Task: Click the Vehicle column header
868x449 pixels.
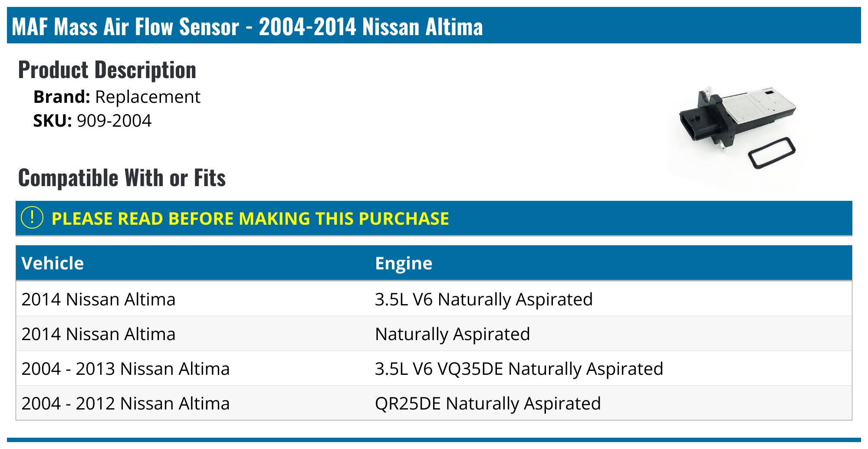Action: pos(53,263)
